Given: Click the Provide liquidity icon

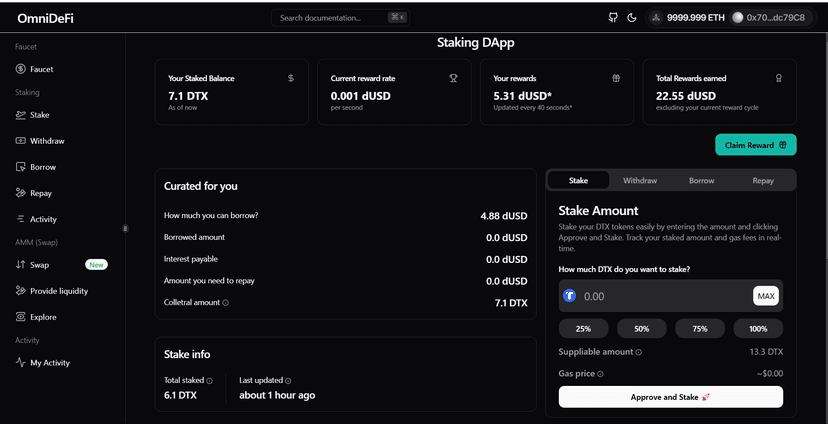Looking at the screenshot, I should click(x=21, y=290).
